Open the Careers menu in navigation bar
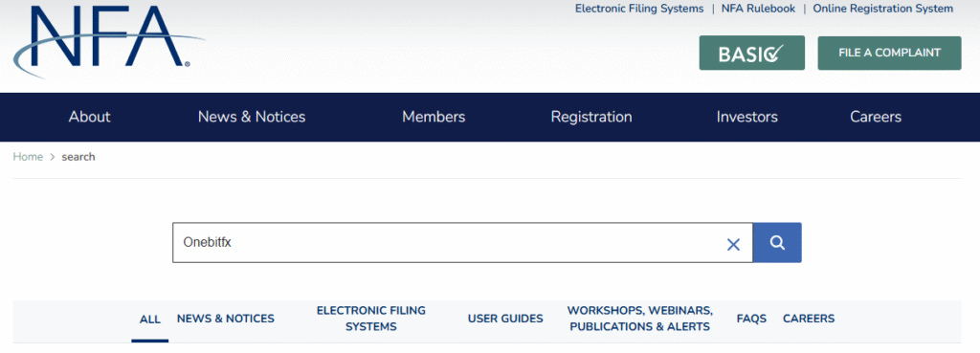Image resolution: width=980 pixels, height=353 pixels. tap(876, 117)
